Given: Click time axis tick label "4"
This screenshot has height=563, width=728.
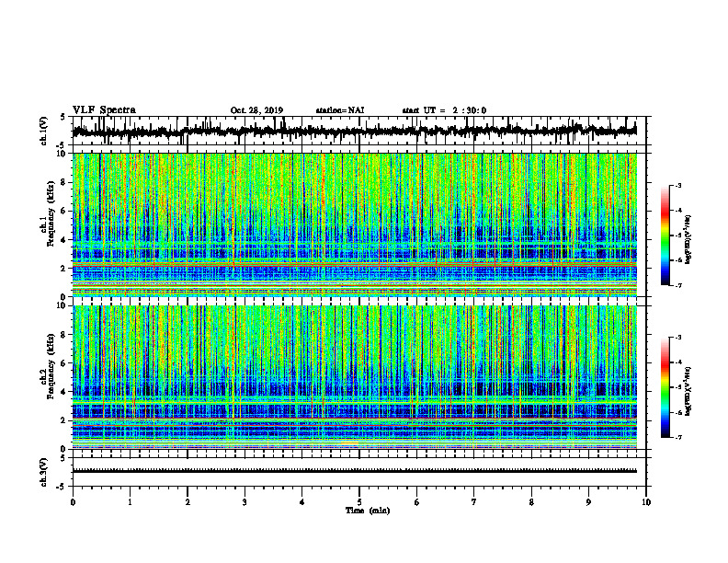Looking at the screenshot, I should tap(302, 502).
